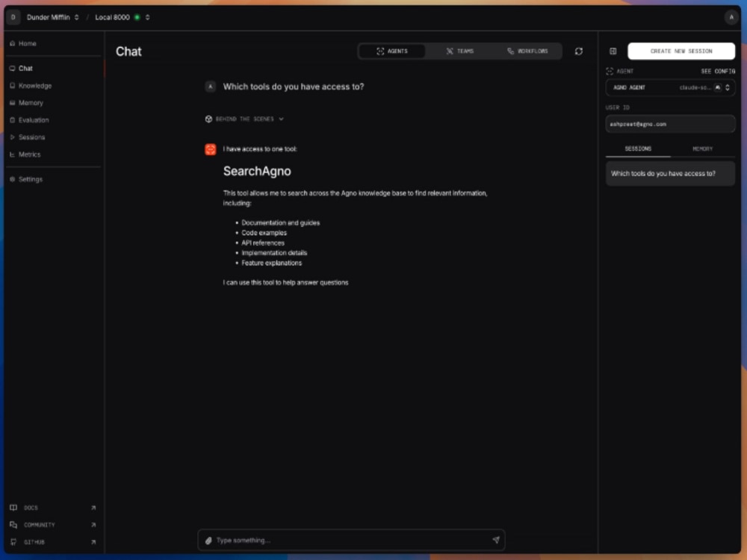Open Dunder Mifflin organization switcher

[x=52, y=17]
